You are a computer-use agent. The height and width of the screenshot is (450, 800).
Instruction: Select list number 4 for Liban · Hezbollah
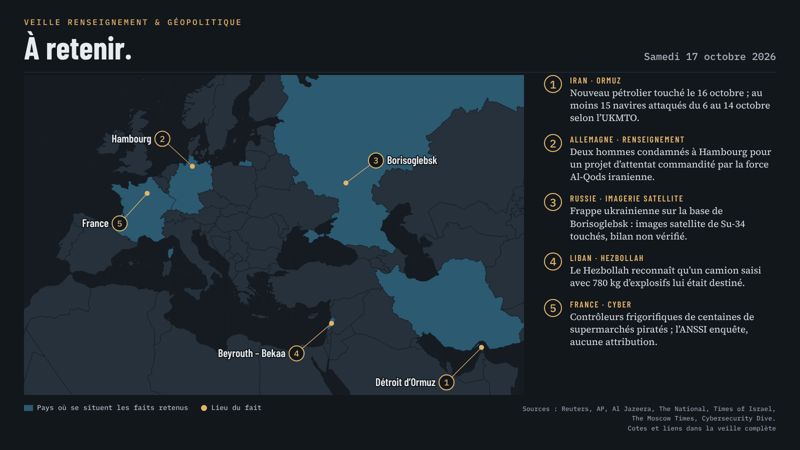coord(553,262)
